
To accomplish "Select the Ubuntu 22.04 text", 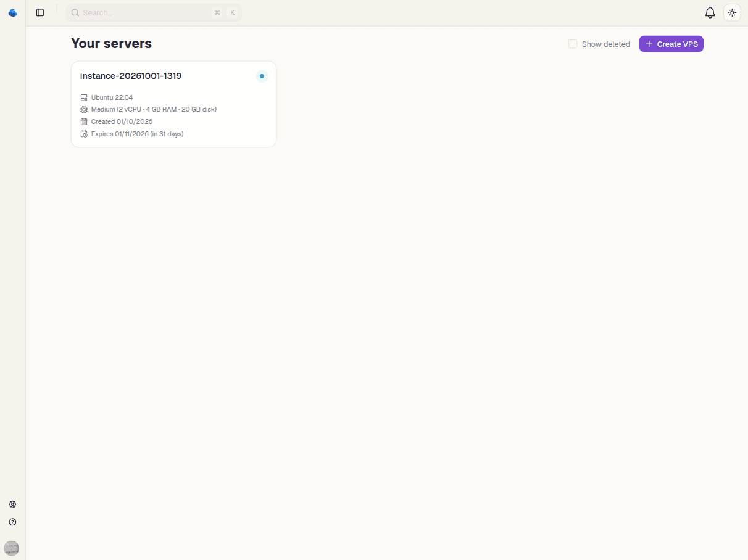I will [x=112, y=97].
